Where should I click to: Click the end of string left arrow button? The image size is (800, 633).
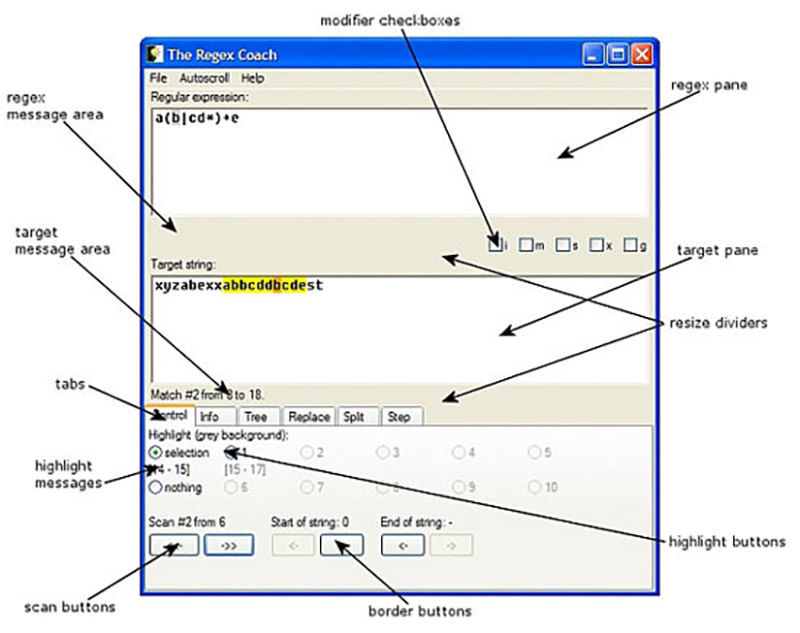pos(403,545)
